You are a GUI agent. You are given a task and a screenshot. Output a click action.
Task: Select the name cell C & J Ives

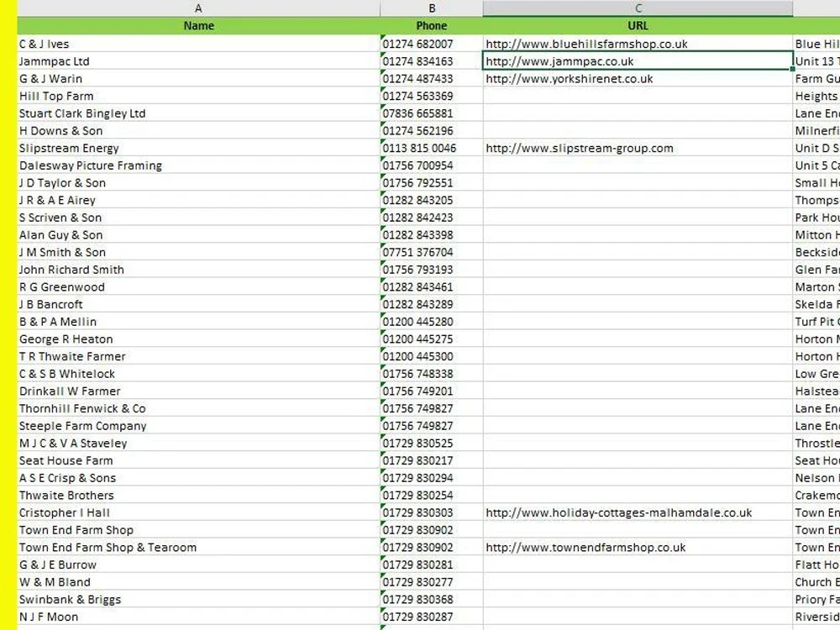click(198, 44)
